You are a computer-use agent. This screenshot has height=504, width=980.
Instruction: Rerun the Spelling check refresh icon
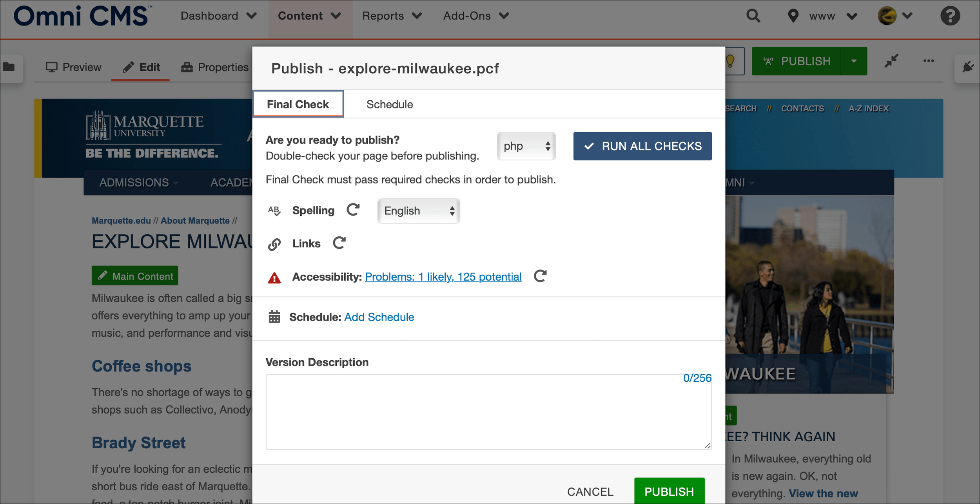tap(353, 210)
